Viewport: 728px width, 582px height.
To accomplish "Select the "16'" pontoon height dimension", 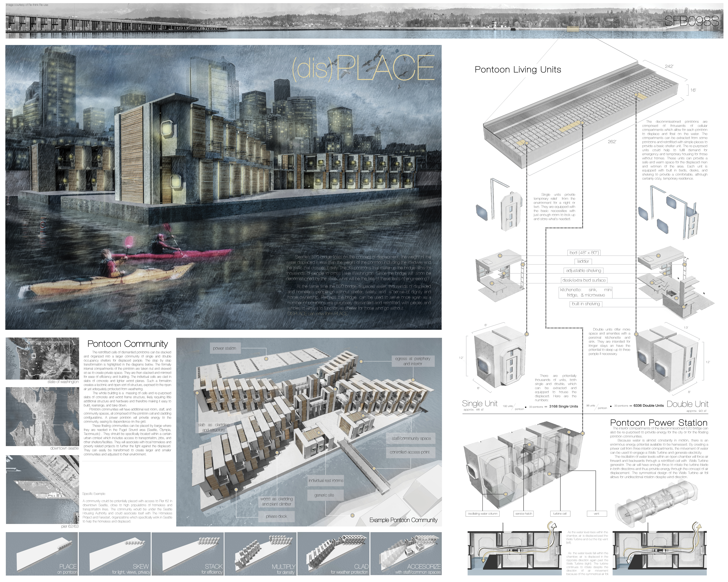I will [x=693, y=90].
